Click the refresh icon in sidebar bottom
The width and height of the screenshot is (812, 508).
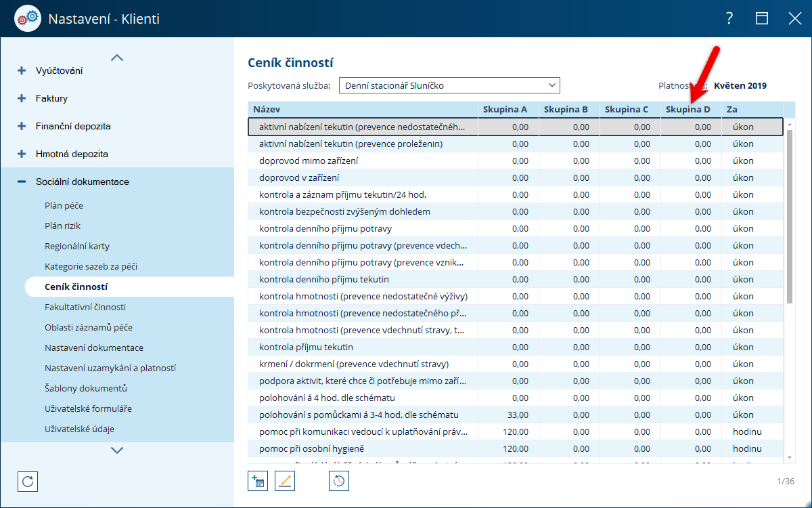click(28, 481)
